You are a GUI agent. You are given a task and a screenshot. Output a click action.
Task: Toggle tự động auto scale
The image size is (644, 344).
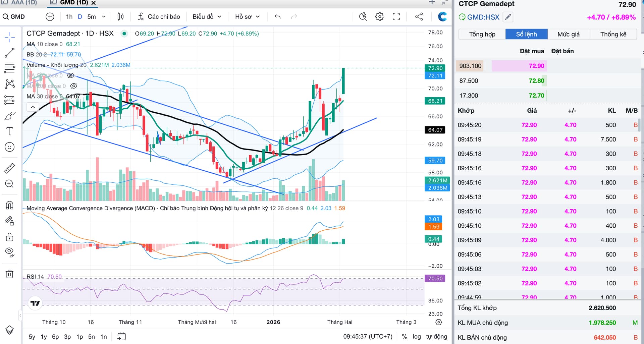pos(436,337)
